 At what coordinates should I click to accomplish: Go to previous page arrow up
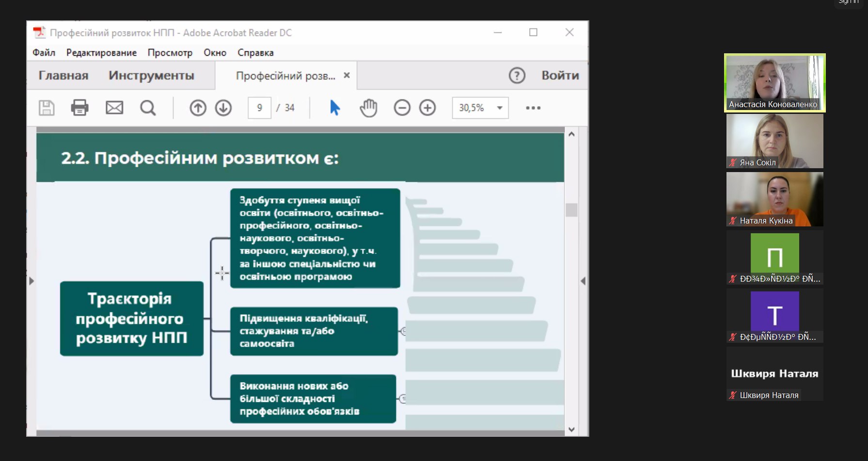pos(198,108)
